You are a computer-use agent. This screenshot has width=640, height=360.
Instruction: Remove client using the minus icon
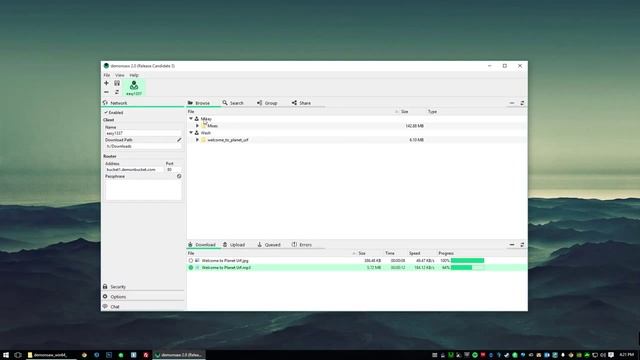tap(107, 92)
